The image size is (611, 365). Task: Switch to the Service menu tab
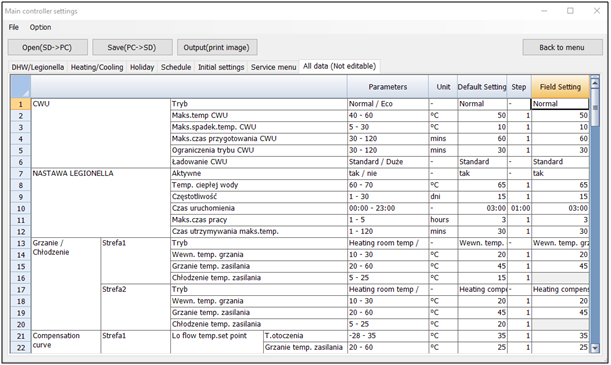(x=273, y=67)
